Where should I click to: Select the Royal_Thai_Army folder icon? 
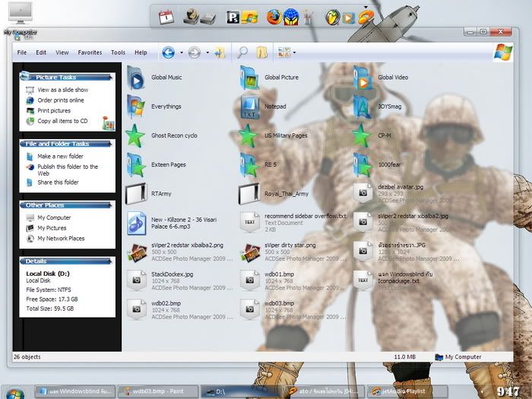click(249, 194)
